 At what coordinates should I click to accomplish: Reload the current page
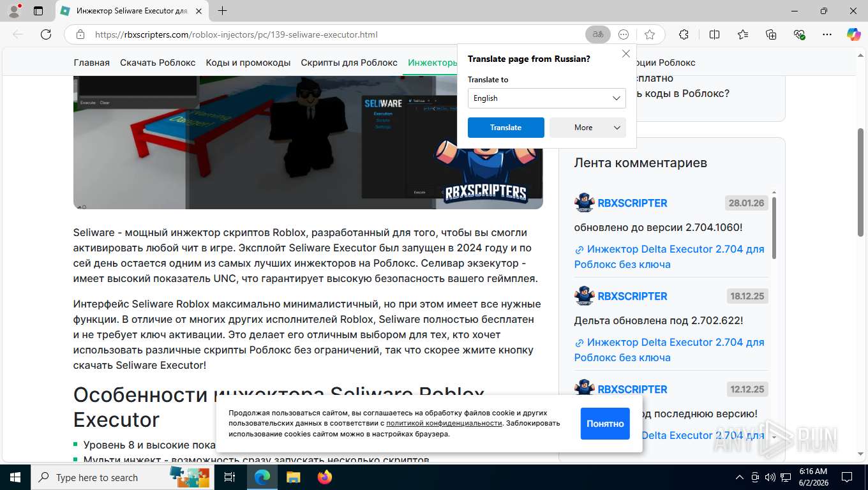tap(46, 34)
